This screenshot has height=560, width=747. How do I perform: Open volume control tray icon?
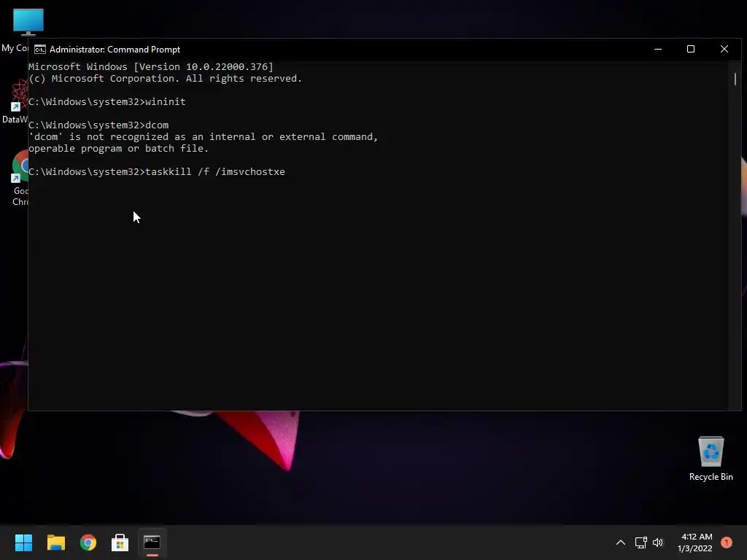tap(658, 542)
